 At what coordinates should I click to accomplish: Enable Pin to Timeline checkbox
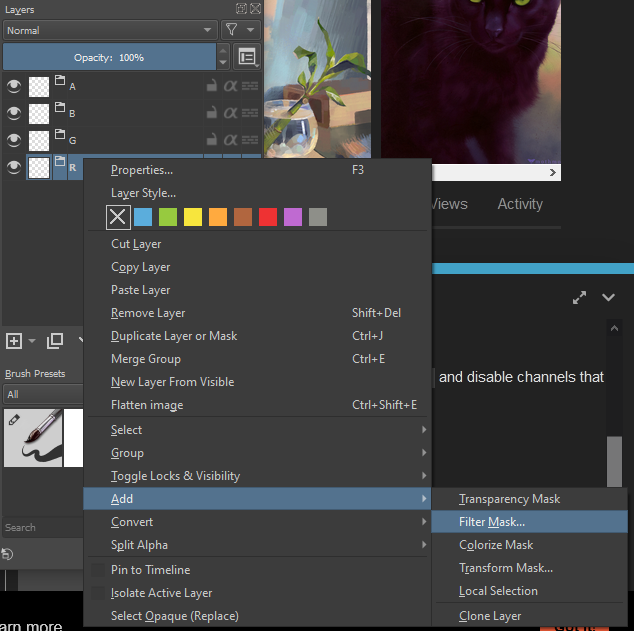tap(98, 570)
